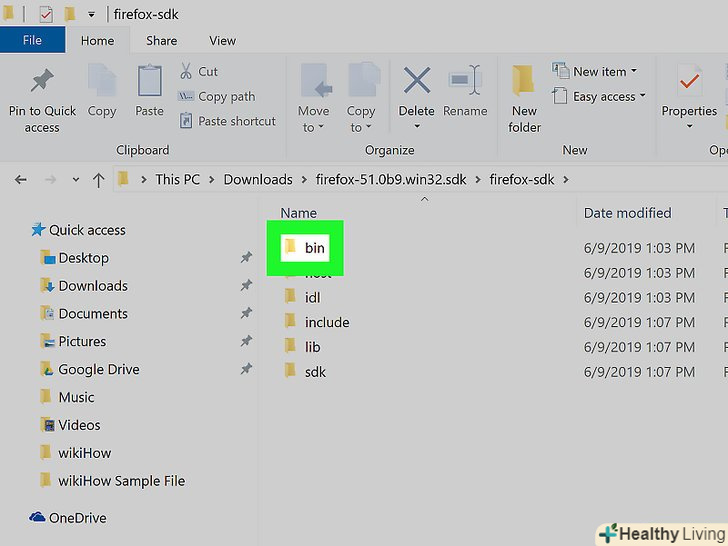Switch to the View ribbon tab
The width and height of the screenshot is (728, 546).
click(222, 41)
